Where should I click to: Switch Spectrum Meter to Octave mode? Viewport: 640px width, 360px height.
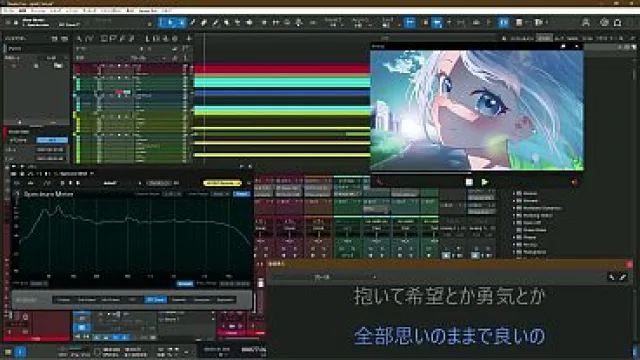[63, 300]
